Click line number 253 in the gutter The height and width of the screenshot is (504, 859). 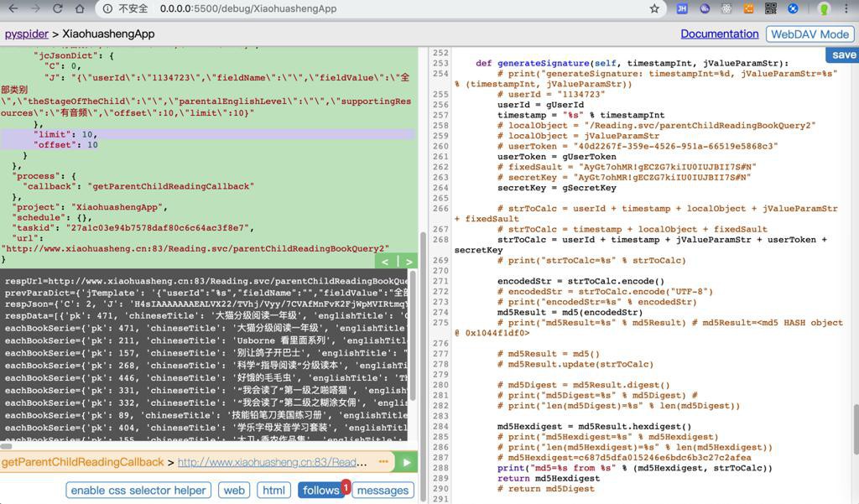(x=440, y=63)
